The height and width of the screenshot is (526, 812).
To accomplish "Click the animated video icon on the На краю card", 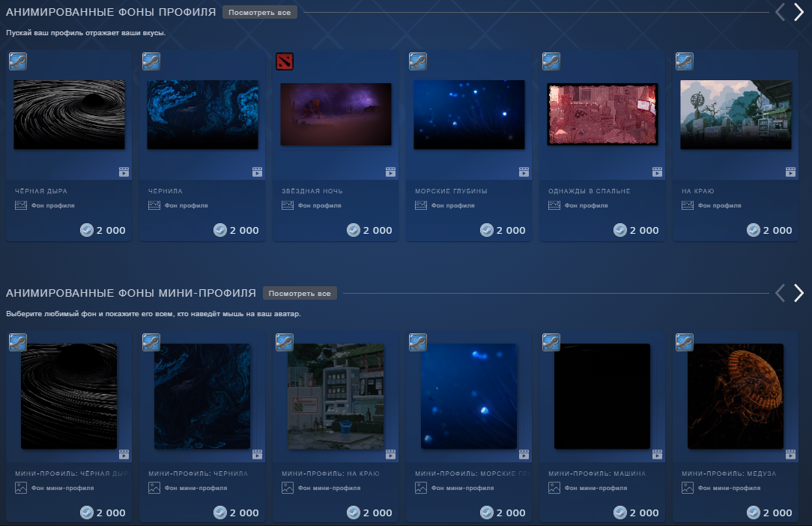I will click(x=791, y=172).
